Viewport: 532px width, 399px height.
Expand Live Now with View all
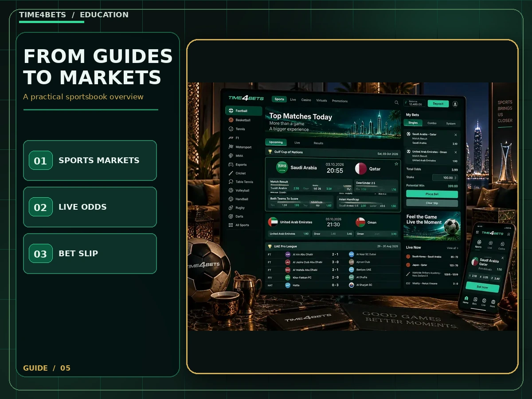(x=453, y=248)
